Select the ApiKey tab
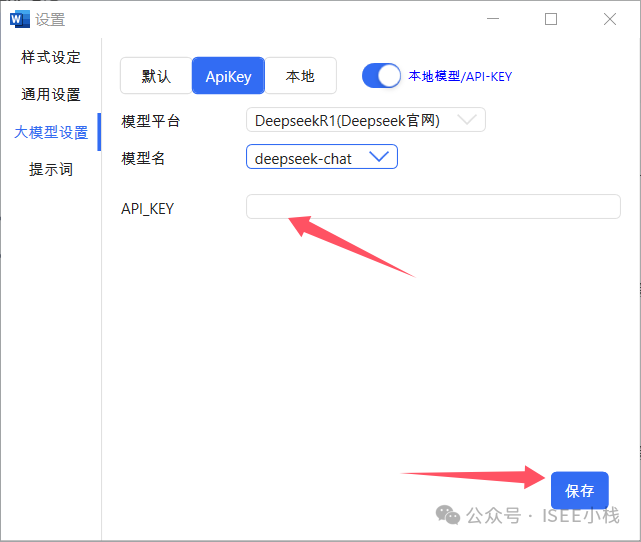 click(229, 76)
